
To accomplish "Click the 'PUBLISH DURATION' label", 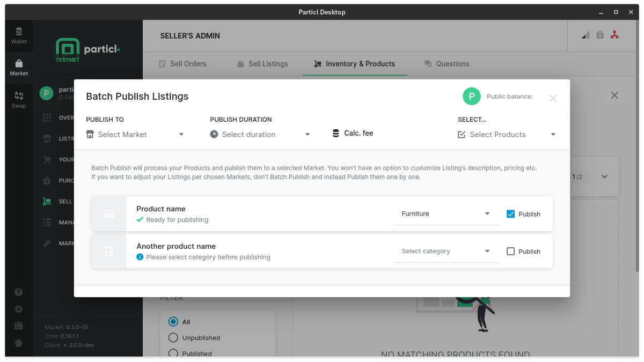I will [241, 120].
